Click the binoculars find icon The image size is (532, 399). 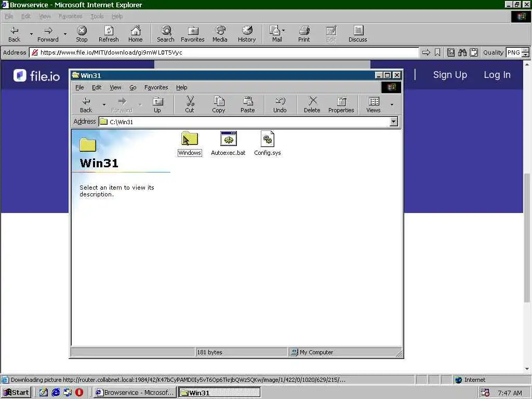462,52
